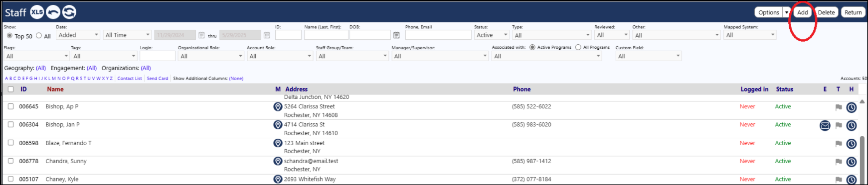
Task: Open the Status 'Active' dropdown
Action: [492, 35]
